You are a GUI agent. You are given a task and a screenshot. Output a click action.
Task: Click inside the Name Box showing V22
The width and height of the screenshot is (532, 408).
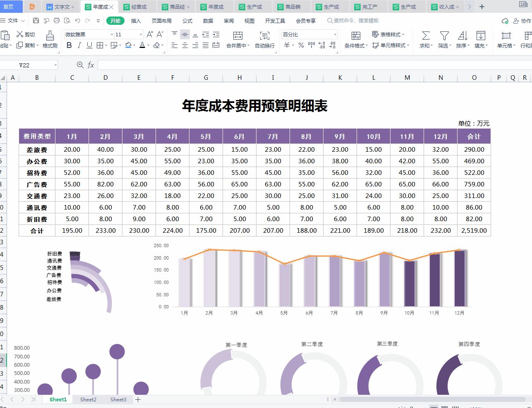pos(29,65)
